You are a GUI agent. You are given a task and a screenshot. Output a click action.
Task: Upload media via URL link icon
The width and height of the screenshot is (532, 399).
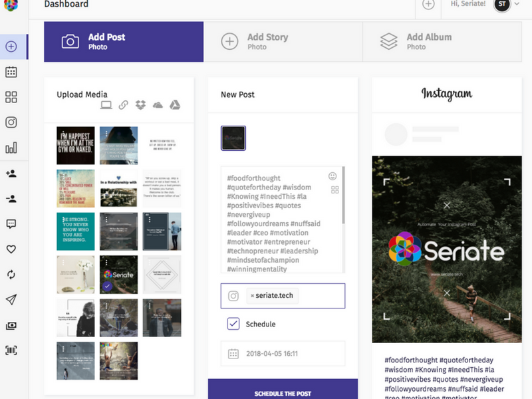pos(124,105)
